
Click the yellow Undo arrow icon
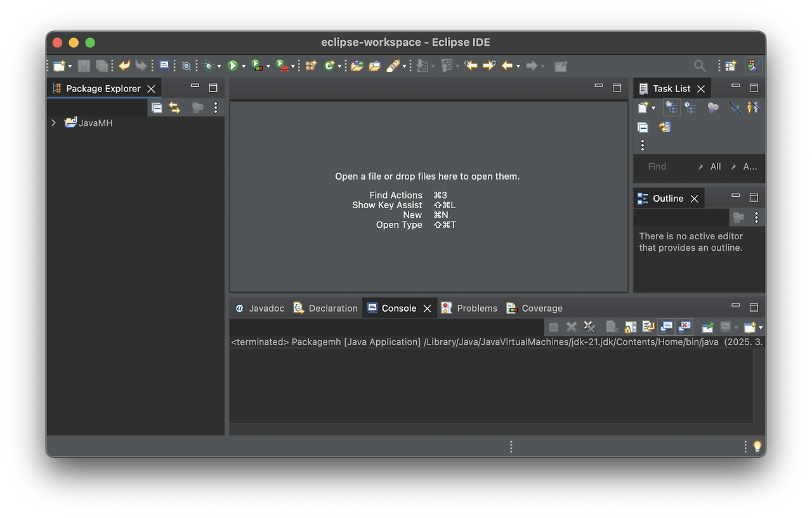point(124,65)
